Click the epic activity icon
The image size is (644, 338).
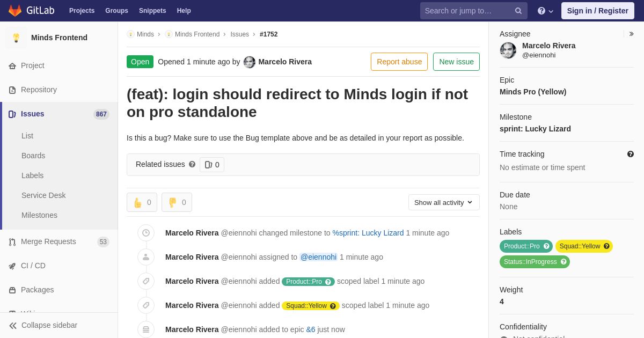[146, 329]
